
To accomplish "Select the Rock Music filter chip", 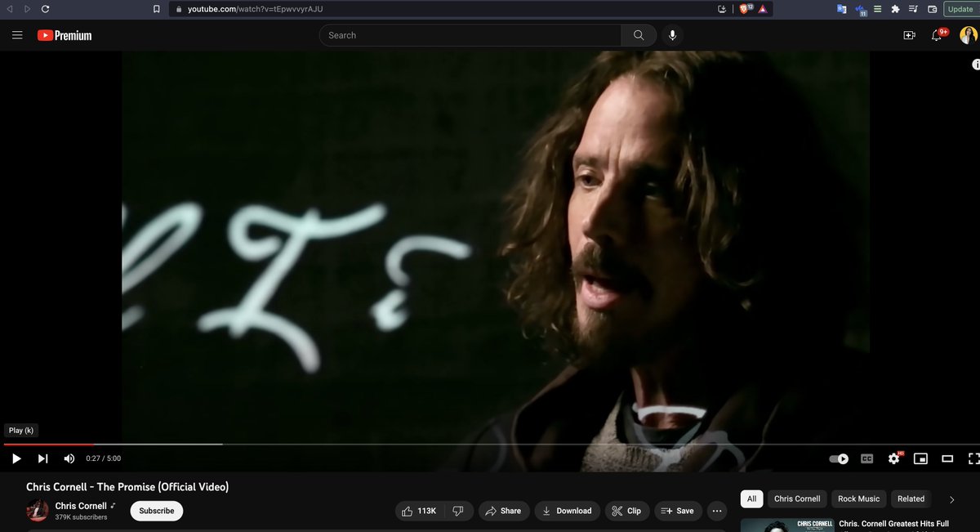I will 859,498.
